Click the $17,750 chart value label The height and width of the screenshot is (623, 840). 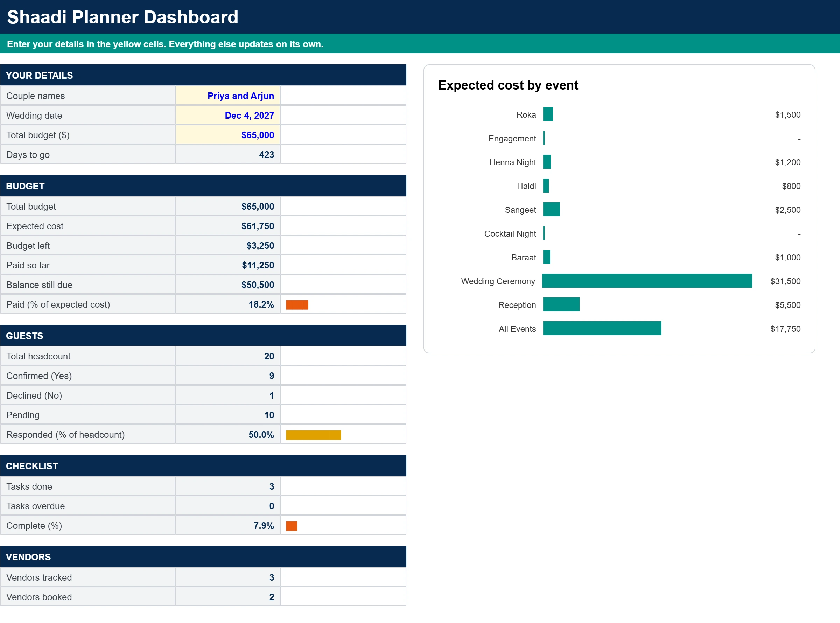(785, 329)
